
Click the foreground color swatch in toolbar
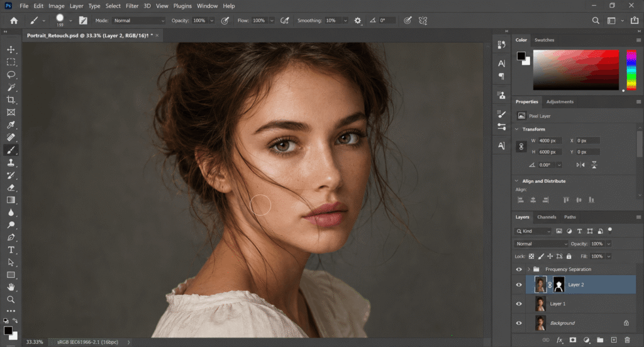tap(8, 331)
